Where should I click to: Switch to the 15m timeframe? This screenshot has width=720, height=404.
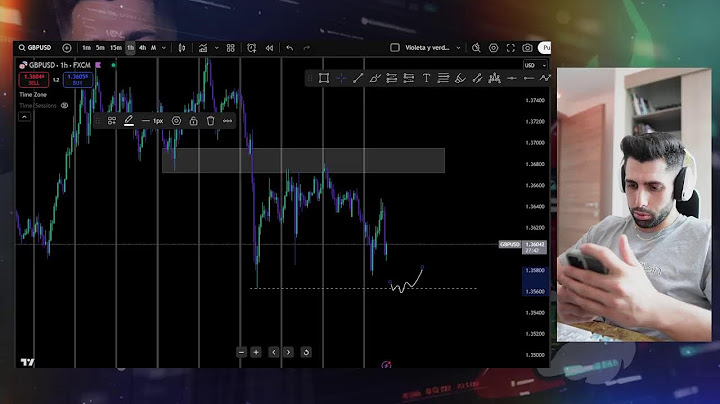[x=116, y=48]
